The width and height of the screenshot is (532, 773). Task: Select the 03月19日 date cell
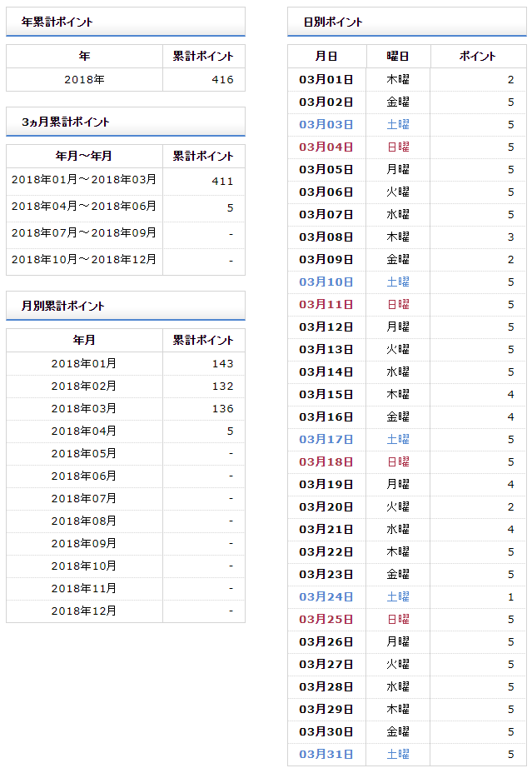click(326, 485)
